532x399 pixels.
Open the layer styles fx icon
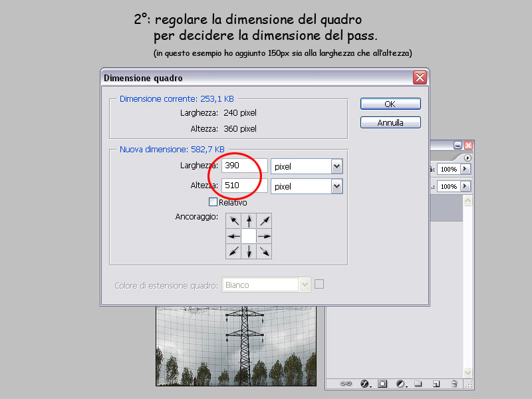(364, 384)
